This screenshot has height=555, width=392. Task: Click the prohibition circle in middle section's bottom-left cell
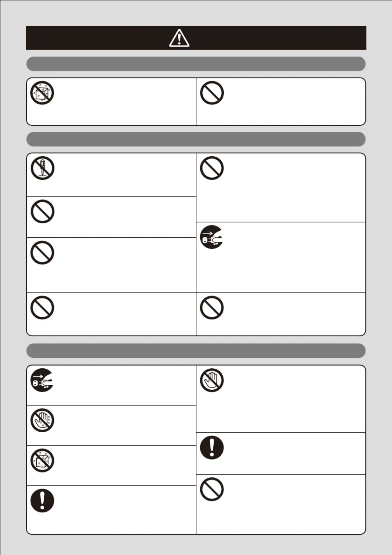[42, 308]
